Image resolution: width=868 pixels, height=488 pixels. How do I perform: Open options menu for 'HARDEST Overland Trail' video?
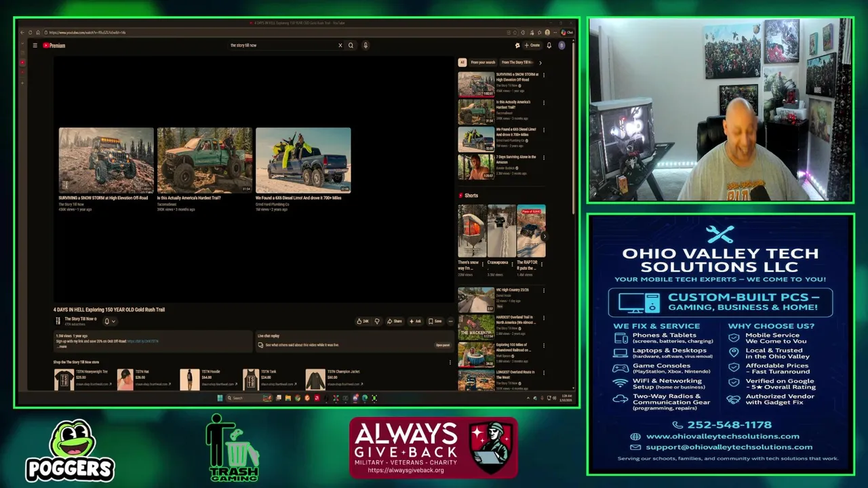pos(543,318)
